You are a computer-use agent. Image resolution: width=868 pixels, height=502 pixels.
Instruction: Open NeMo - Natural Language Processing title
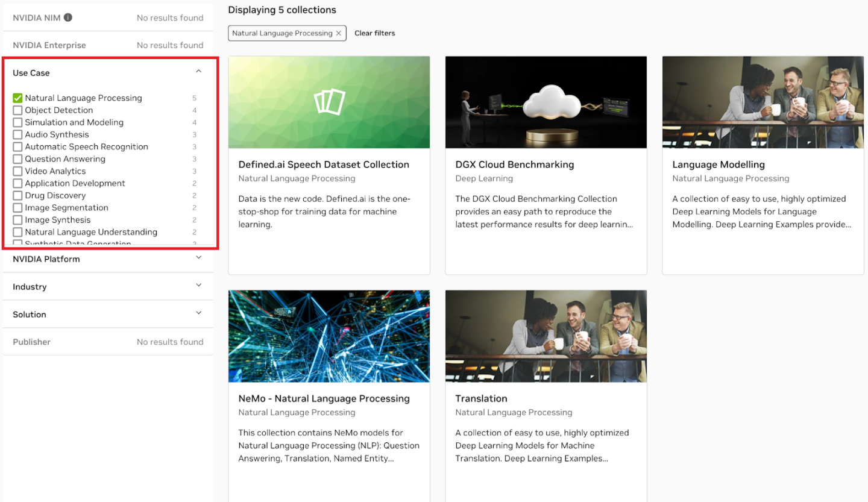(324, 398)
